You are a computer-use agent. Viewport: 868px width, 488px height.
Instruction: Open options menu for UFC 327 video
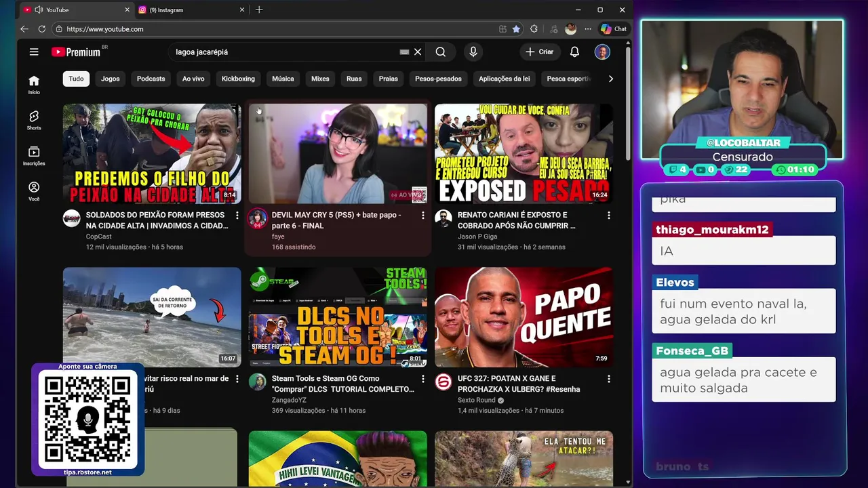(608, 379)
